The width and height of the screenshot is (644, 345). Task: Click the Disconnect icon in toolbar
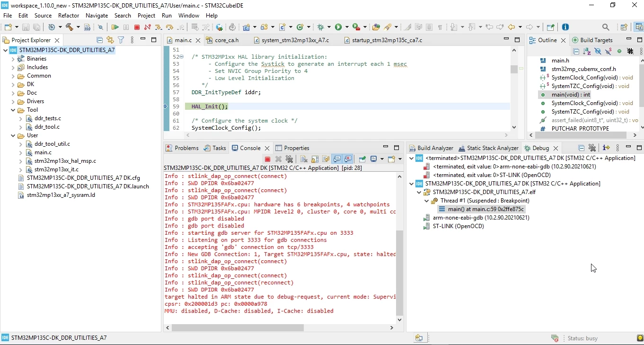coord(148,27)
